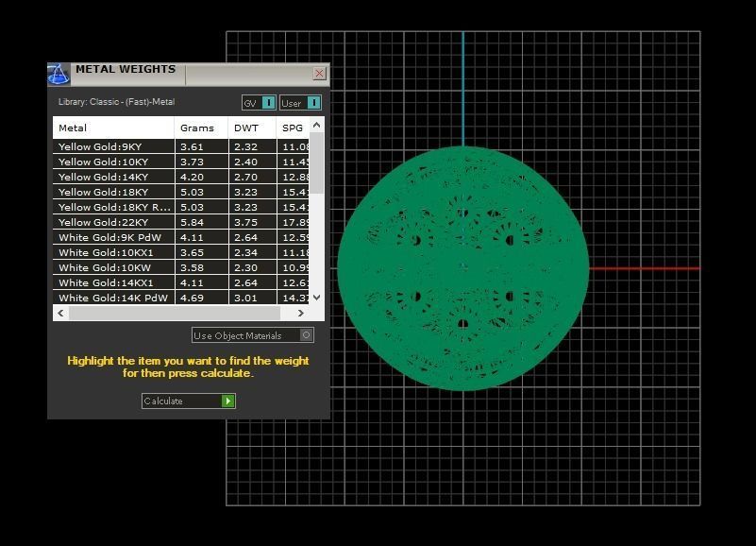Select the White Gold:10KW row
756x546 pixels.
point(181,267)
